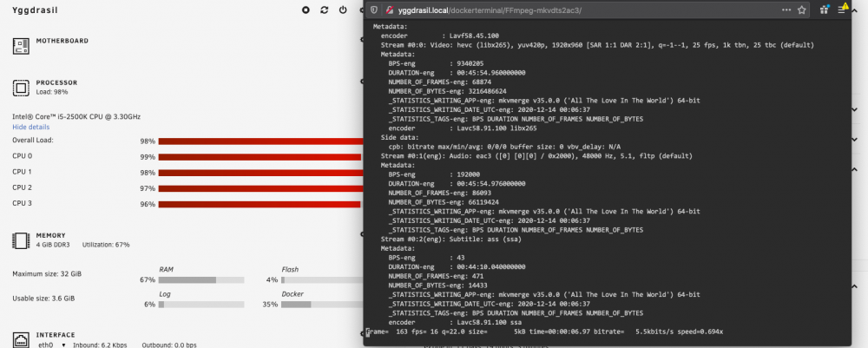Click the 'encoder : Lavc58.91.100 libx265' line
Viewport: 868px width, 348px height.
(x=461, y=128)
